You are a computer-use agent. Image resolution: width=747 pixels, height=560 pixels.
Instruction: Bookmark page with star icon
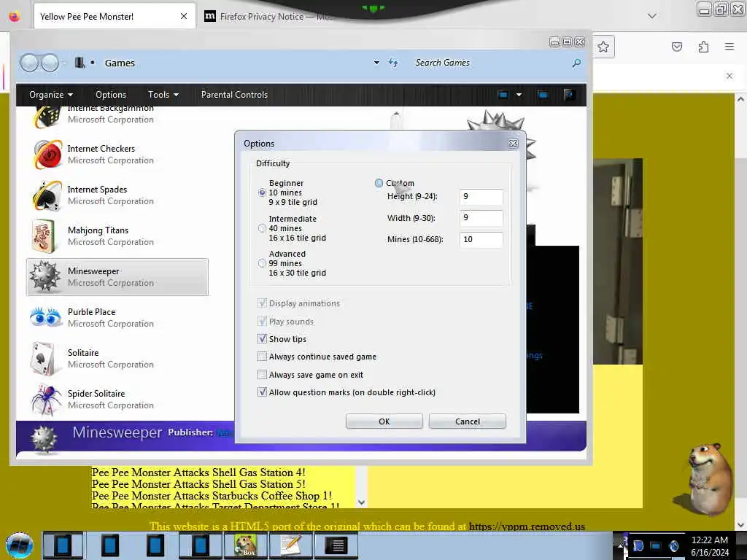[603, 47]
